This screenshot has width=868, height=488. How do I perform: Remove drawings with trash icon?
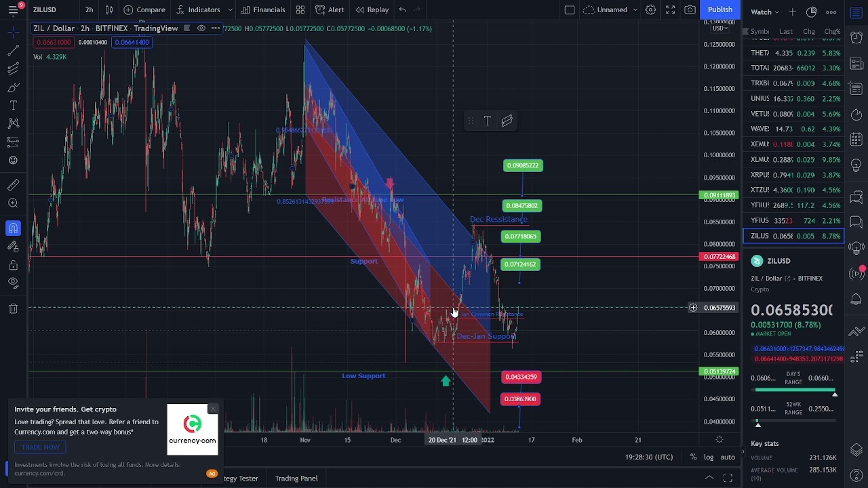click(x=13, y=309)
